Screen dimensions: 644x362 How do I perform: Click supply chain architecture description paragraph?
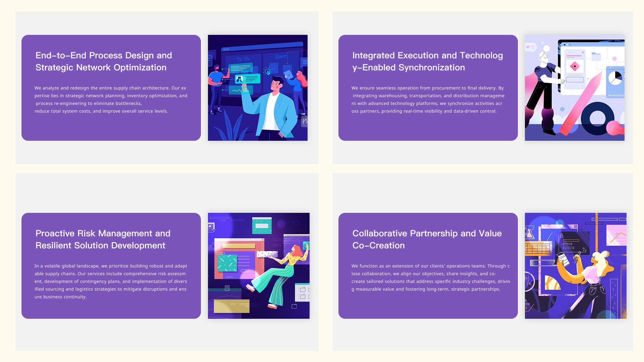(x=111, y=100)
